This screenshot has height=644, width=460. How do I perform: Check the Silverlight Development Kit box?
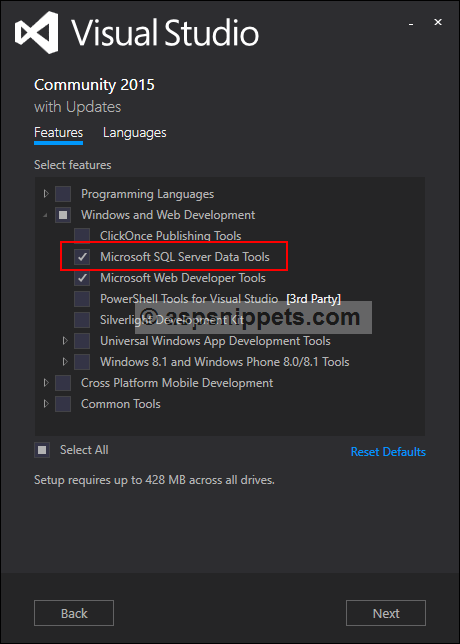click(82, 320)
